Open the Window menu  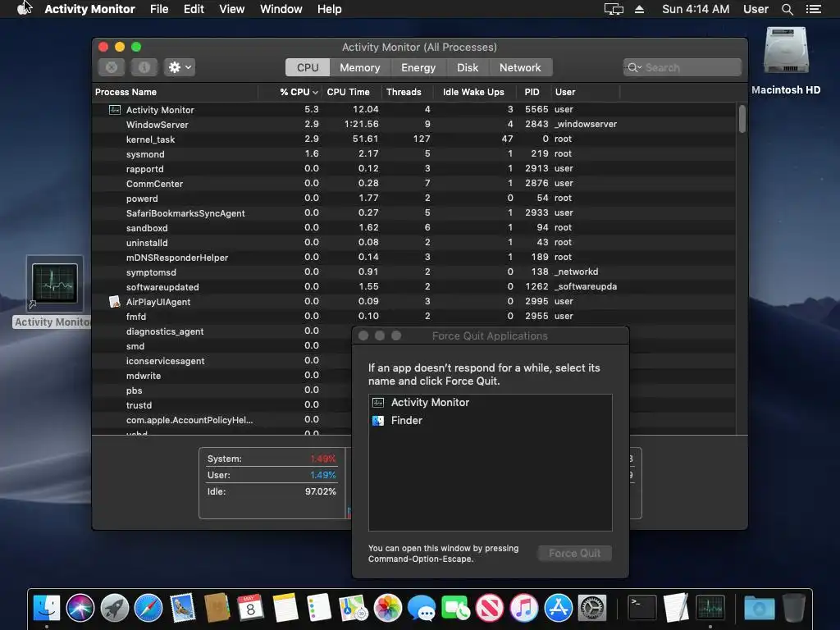click(x=281, y=9)
